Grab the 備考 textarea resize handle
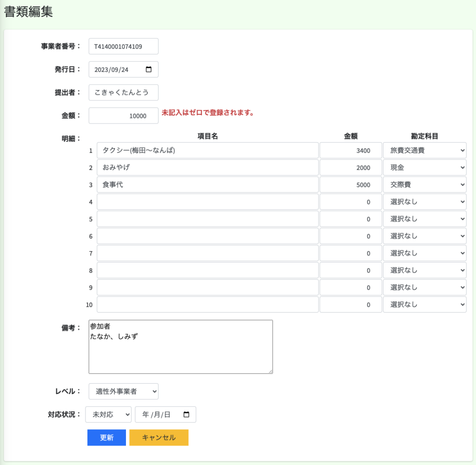476x465 pixels. [270, 371]
